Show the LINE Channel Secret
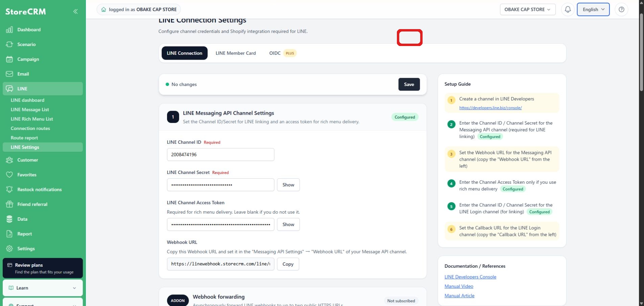644x306 pixels. pyautogui.click(x=288, y=185)
